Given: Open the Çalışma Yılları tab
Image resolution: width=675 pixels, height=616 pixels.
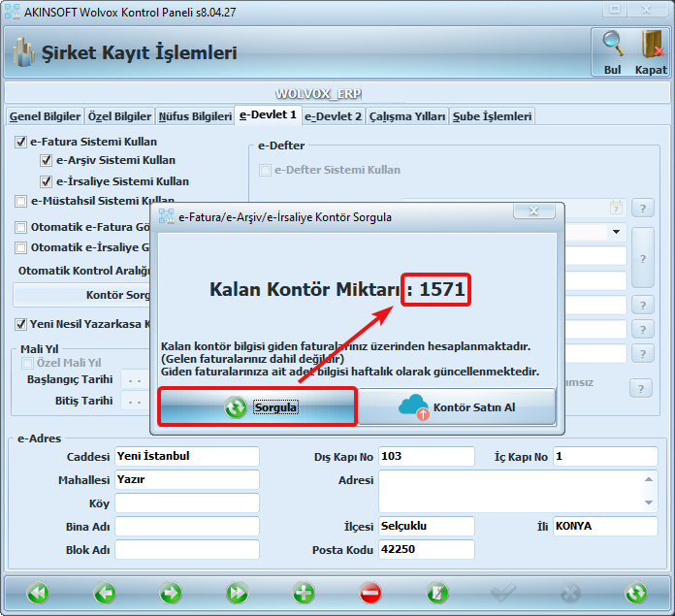Looking at the screenshot, I should [x=407, y=116].
